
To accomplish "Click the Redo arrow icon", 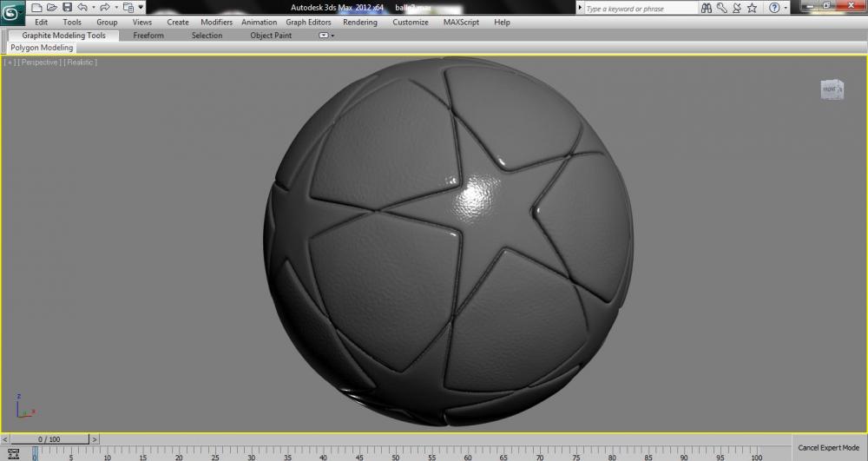I will tap(105, 7).
